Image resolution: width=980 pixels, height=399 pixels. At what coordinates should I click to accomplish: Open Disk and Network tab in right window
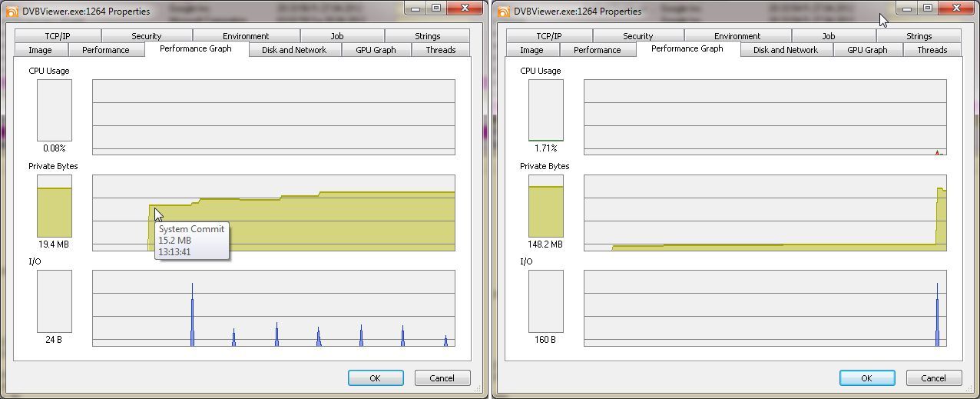tap(785, 50)
